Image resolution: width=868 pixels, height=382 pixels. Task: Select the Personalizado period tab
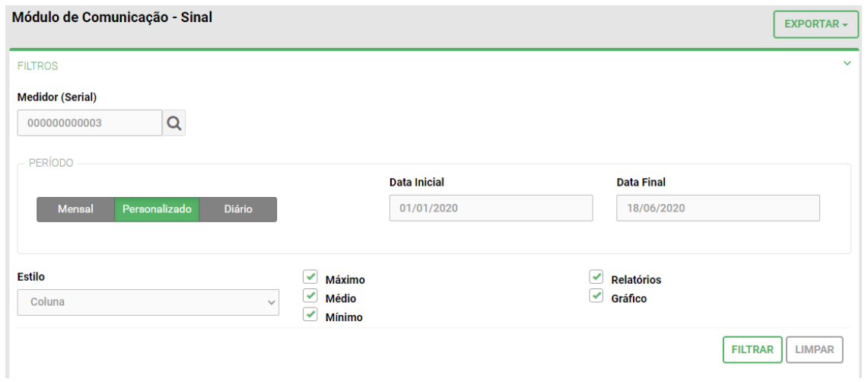157,210
